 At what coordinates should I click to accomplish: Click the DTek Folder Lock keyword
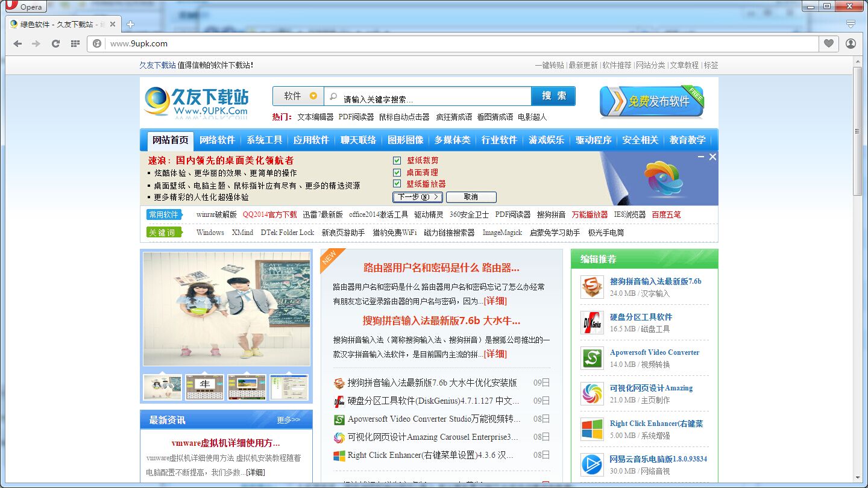point(288,233)
